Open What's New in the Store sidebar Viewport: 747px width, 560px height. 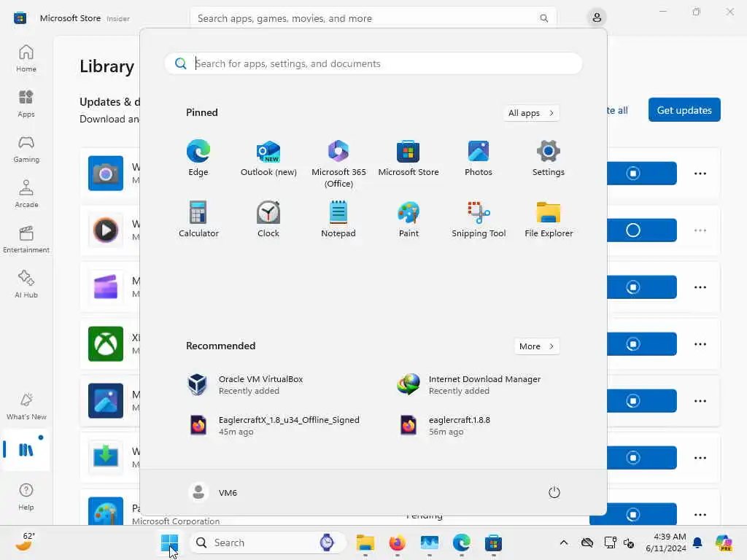coord(26,407)
